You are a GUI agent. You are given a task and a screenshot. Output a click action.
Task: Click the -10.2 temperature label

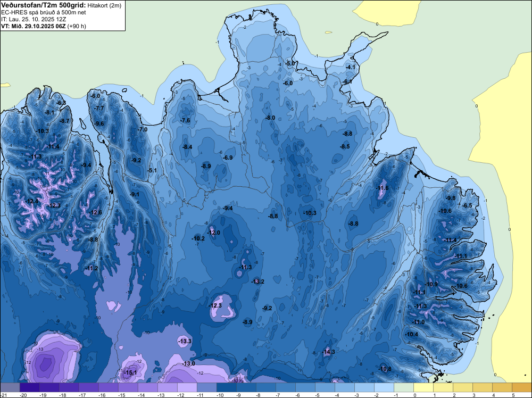[198, 238]
